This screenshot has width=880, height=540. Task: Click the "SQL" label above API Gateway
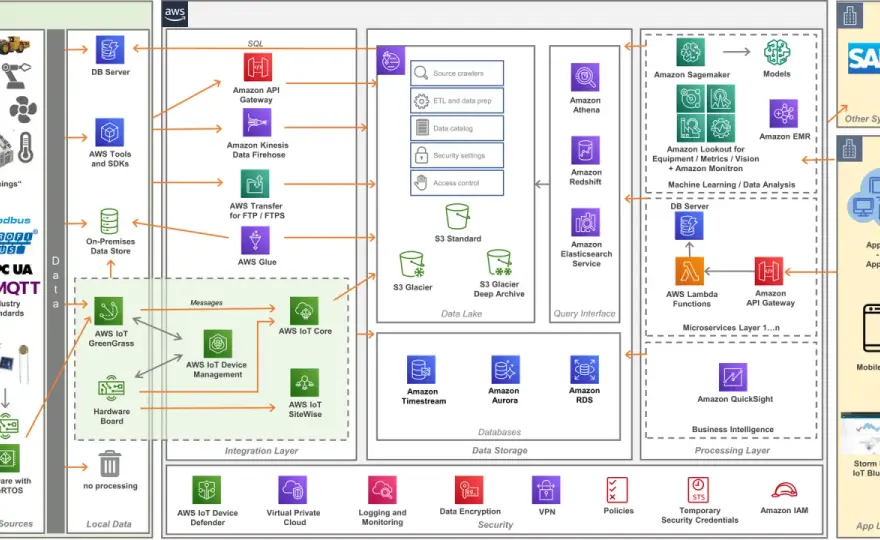click(255, 44)
